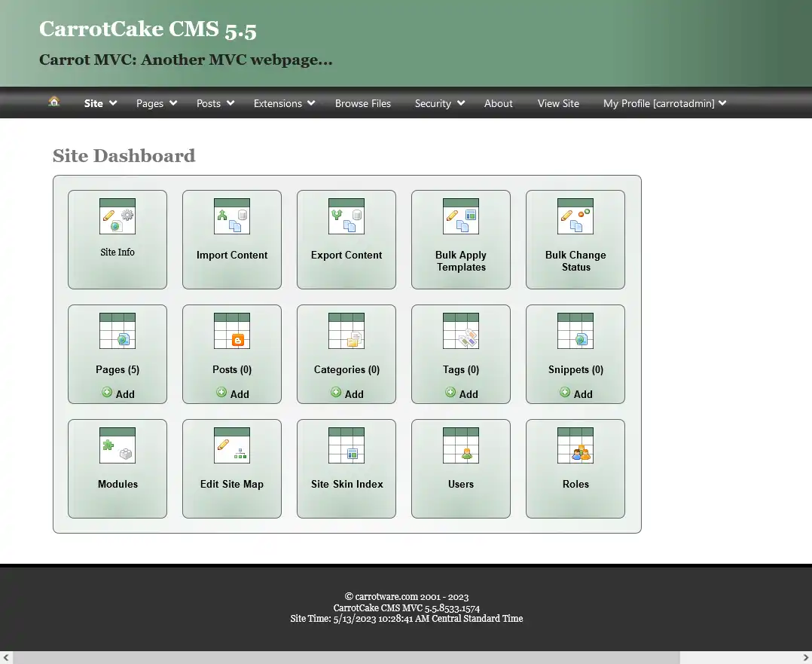Open the Import Content icon

coord(232,216)
